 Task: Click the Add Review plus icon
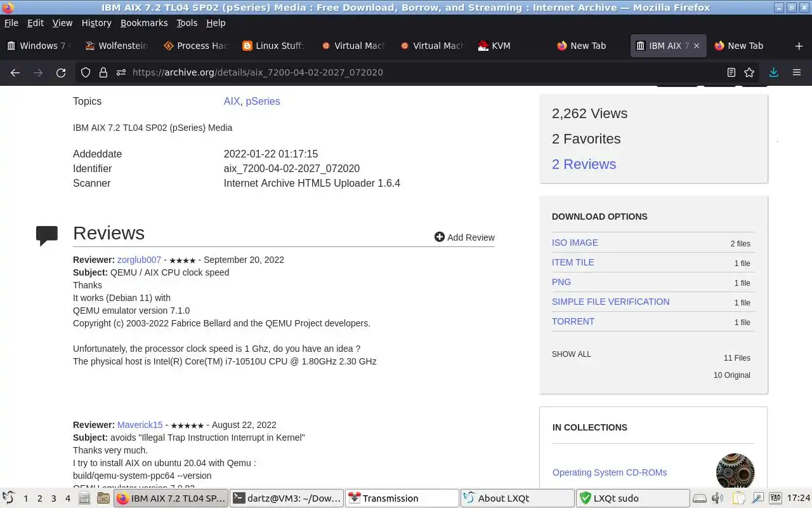coord(439,237)
